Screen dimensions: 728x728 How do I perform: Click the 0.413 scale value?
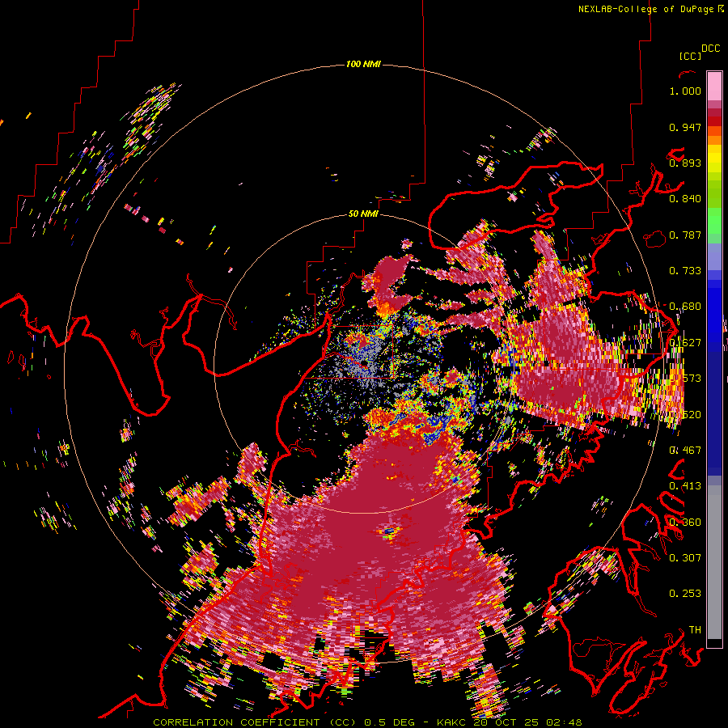point(685,486)
